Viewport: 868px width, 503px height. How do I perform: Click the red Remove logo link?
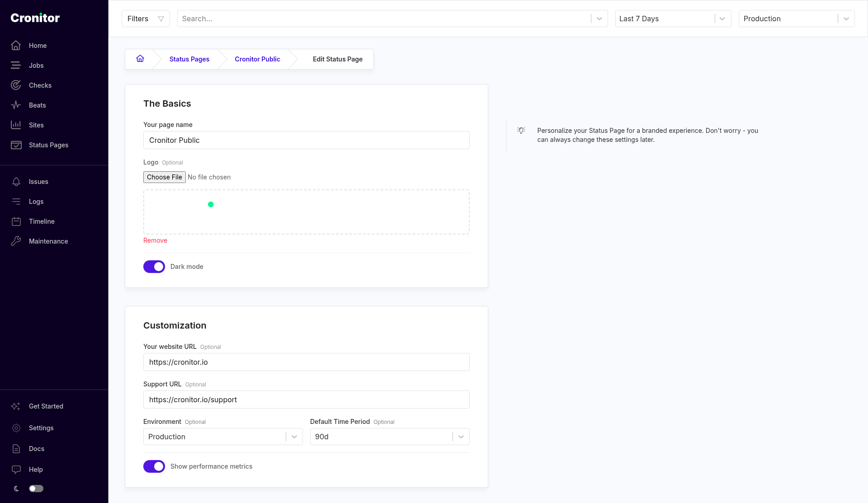pos(155,240)
